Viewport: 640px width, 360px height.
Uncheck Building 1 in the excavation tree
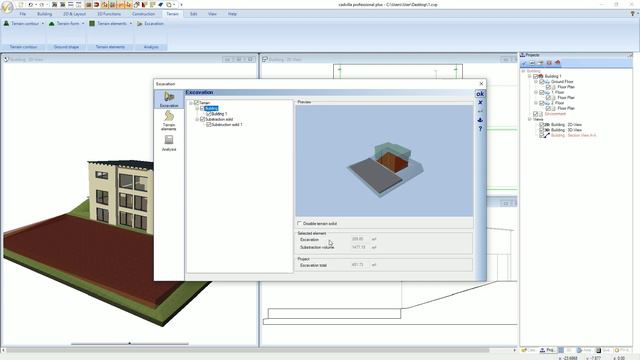[209, 114]
